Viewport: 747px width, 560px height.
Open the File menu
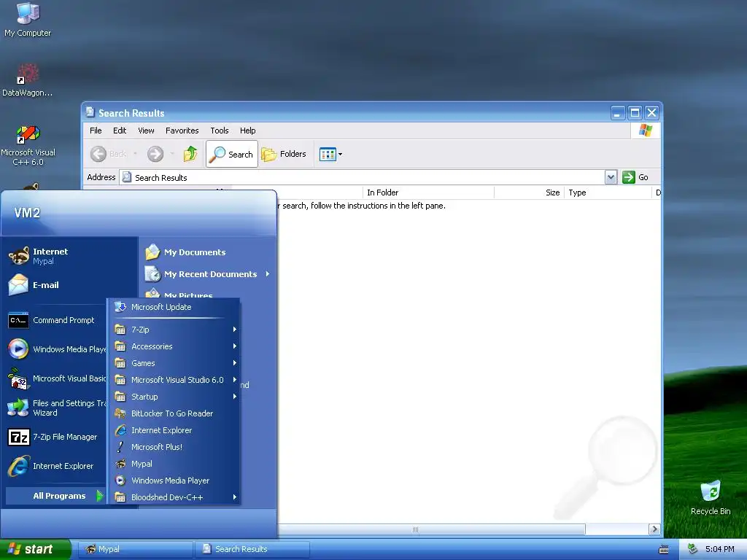coord(96,131)
